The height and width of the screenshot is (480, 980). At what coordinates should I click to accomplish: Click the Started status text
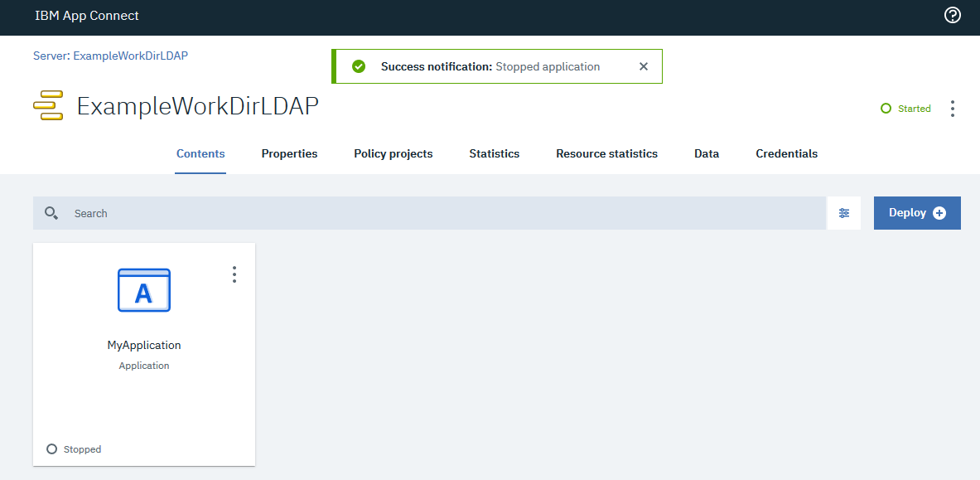point(915,109)
